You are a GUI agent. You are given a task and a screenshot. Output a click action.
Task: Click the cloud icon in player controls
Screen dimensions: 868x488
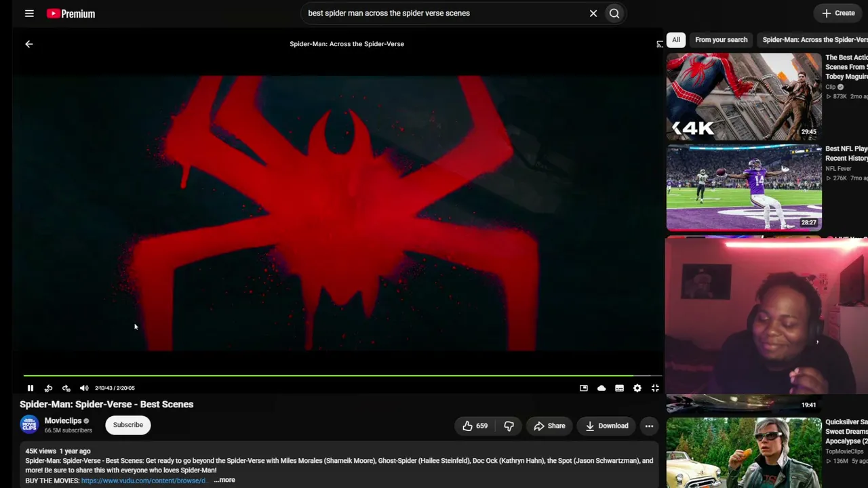601,388
